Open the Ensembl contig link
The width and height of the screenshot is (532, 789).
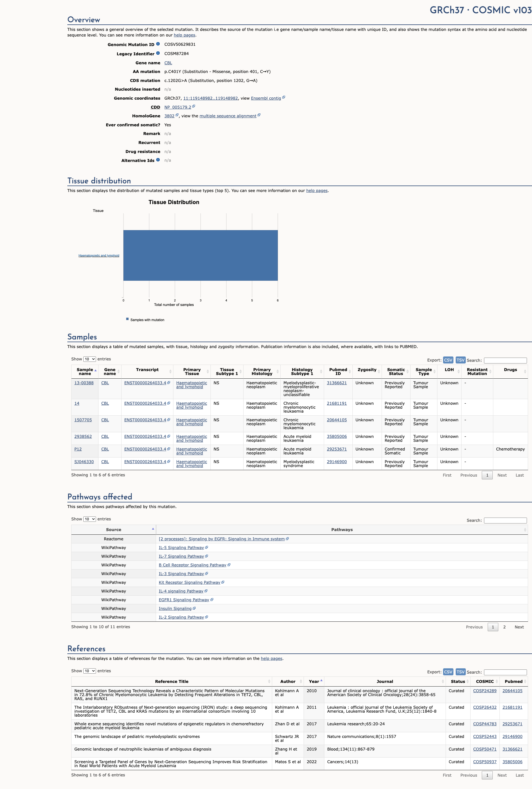click(x=266, y=99)
